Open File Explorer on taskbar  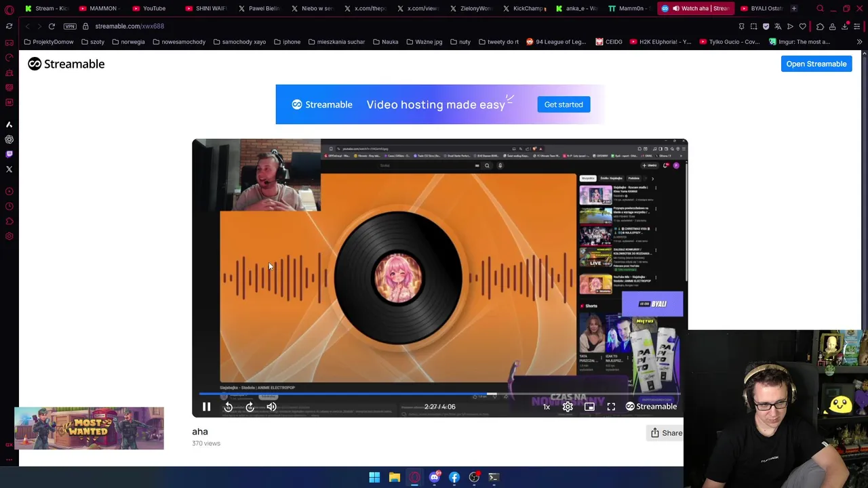coord(394,477)
